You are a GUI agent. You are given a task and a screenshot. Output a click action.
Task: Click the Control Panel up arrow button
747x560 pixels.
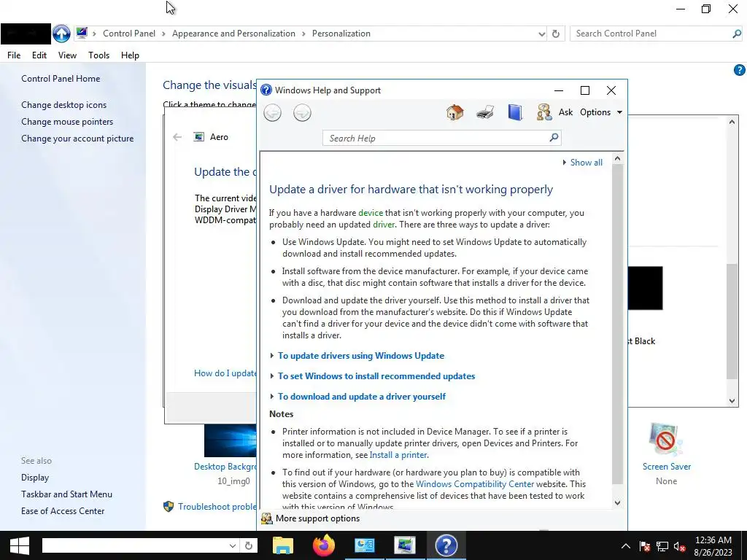point(61,34)
